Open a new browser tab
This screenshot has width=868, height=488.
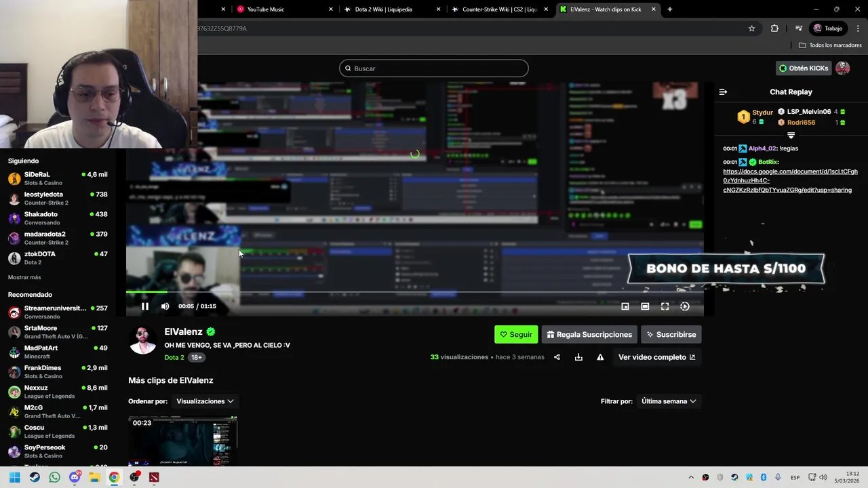[670, 9]
